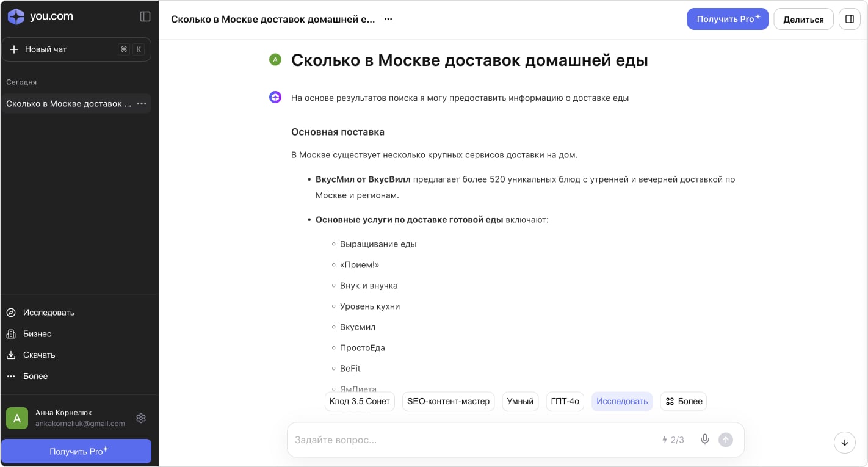
Task: Click the Скачать download icon
Action: coord(12,355)
